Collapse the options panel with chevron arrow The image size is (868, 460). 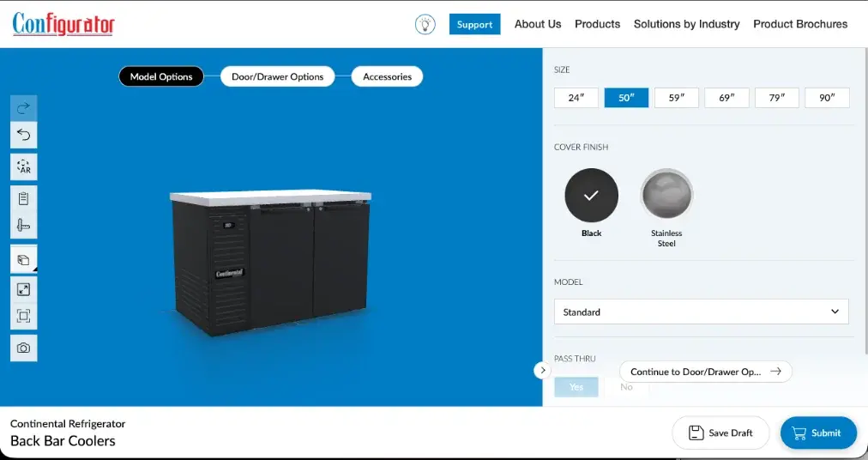(x=542, y=370)
